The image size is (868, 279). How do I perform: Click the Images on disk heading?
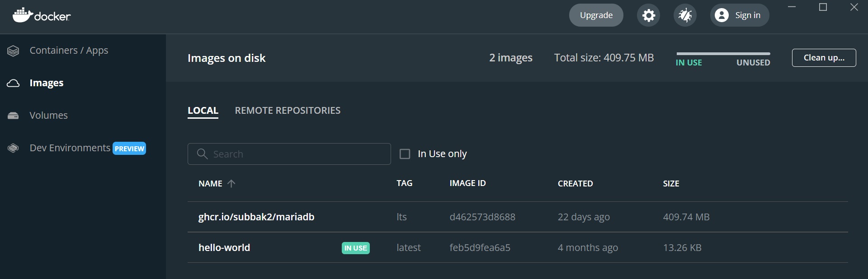(226, 58)
